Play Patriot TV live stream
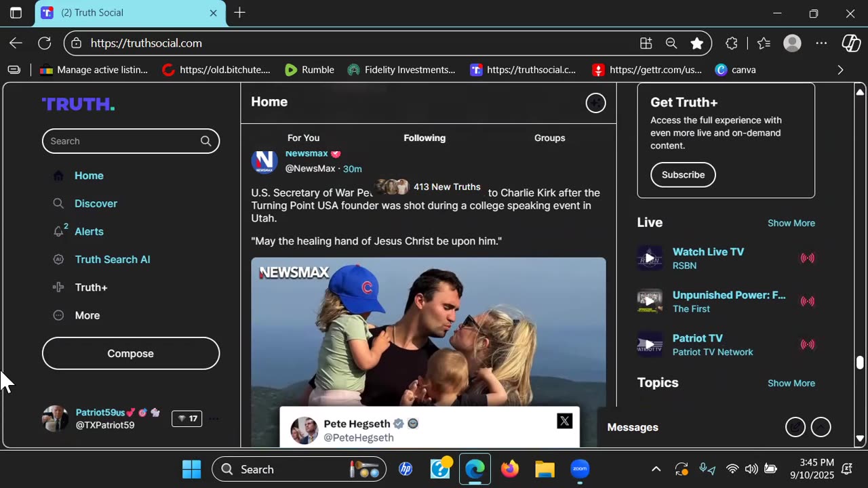 650,344
